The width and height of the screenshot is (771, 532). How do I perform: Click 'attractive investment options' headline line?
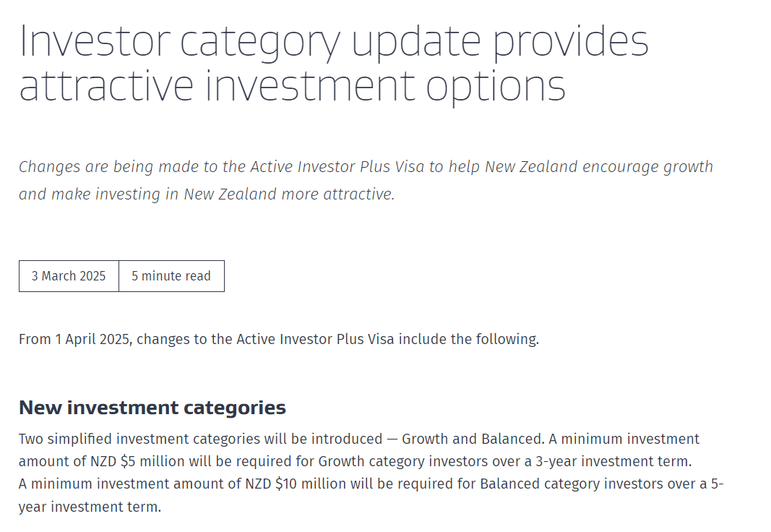tap(292, 86)
